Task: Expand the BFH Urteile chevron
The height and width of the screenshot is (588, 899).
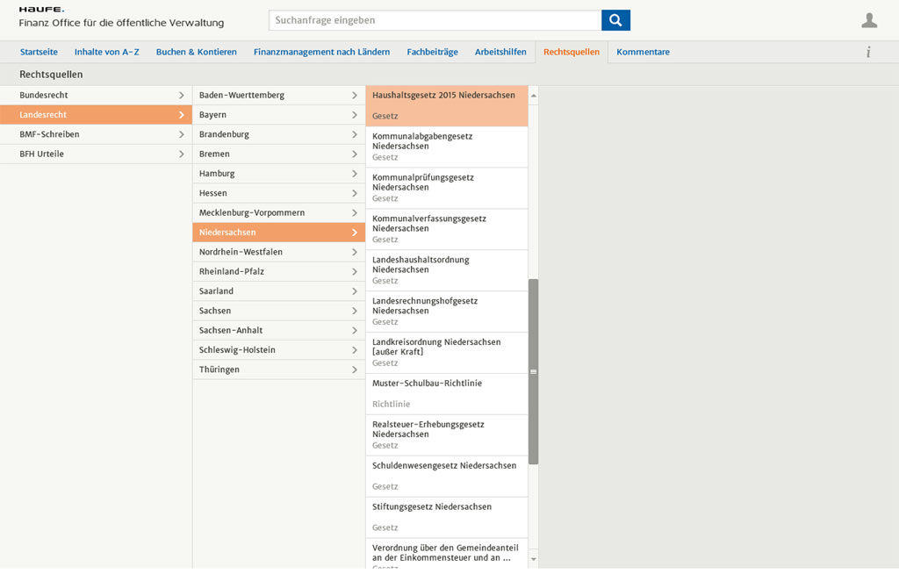Action: (x=181, y=154)
